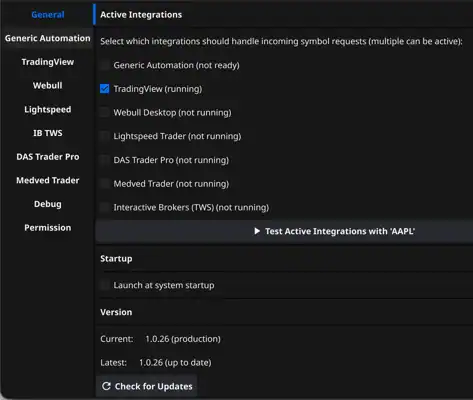Viewport: 473px width, 400px height.
Task: Open the Debug sidebar tab
Action: [48, 204]
